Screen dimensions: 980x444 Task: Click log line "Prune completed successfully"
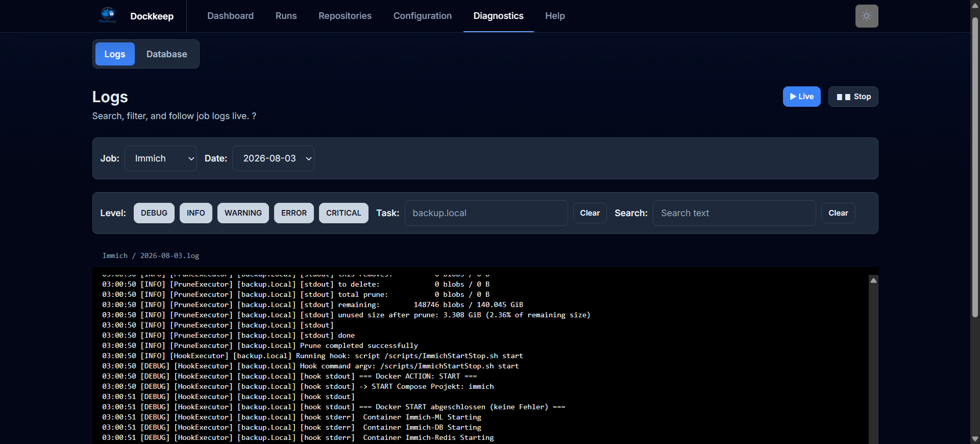coord(260,345)
